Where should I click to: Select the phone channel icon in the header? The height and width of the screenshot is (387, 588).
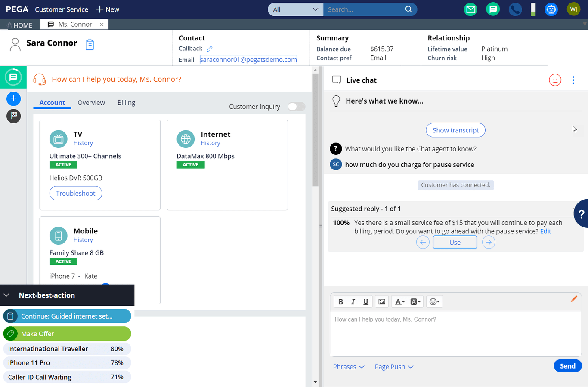coord(515,9)
